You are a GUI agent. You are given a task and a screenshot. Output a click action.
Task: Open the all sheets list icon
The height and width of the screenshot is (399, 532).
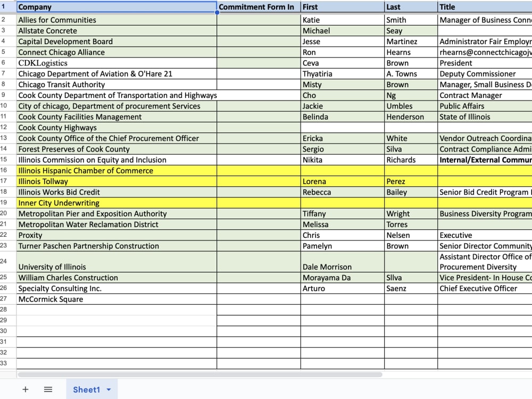[48, 389]
